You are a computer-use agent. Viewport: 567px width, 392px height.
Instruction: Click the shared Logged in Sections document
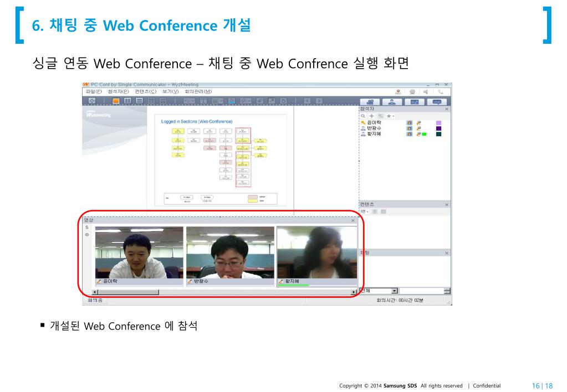tap(221, 160)
